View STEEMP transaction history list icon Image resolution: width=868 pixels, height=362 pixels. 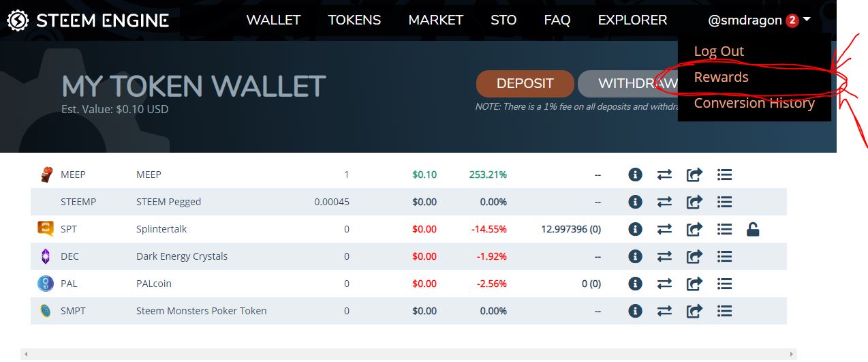[x=724, y=202]
